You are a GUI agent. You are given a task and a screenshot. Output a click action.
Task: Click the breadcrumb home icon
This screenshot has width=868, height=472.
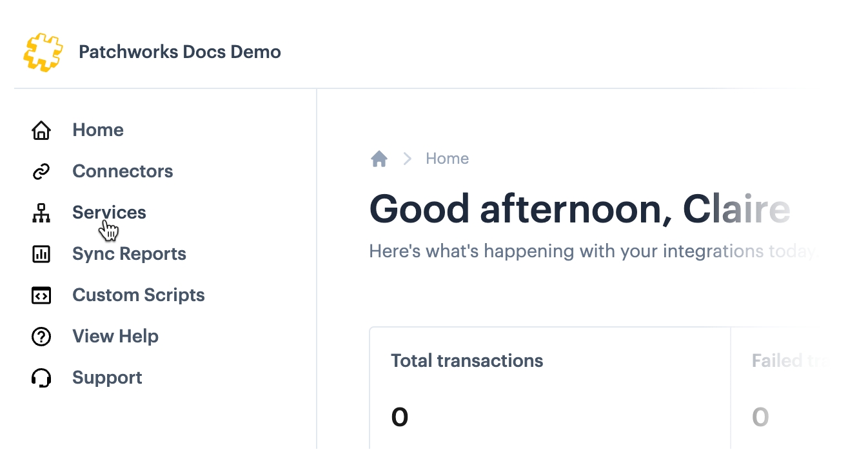[x=379, y=159]
